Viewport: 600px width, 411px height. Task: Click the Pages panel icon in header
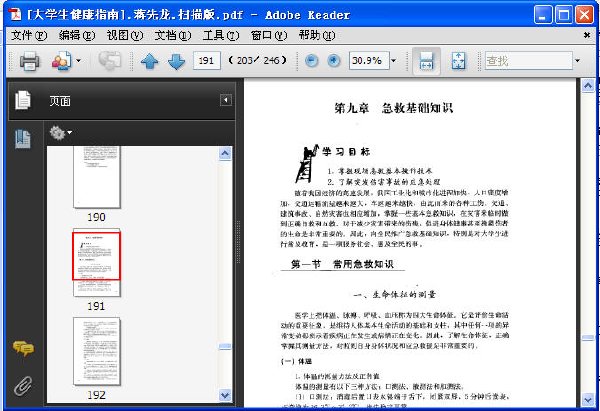[x=23, y=100]
